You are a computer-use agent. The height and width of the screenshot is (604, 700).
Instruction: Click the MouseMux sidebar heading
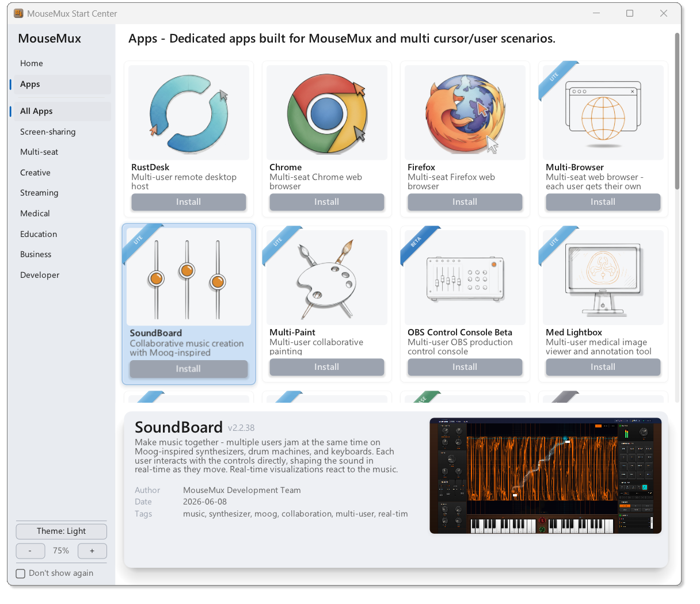tap(50, 39)
